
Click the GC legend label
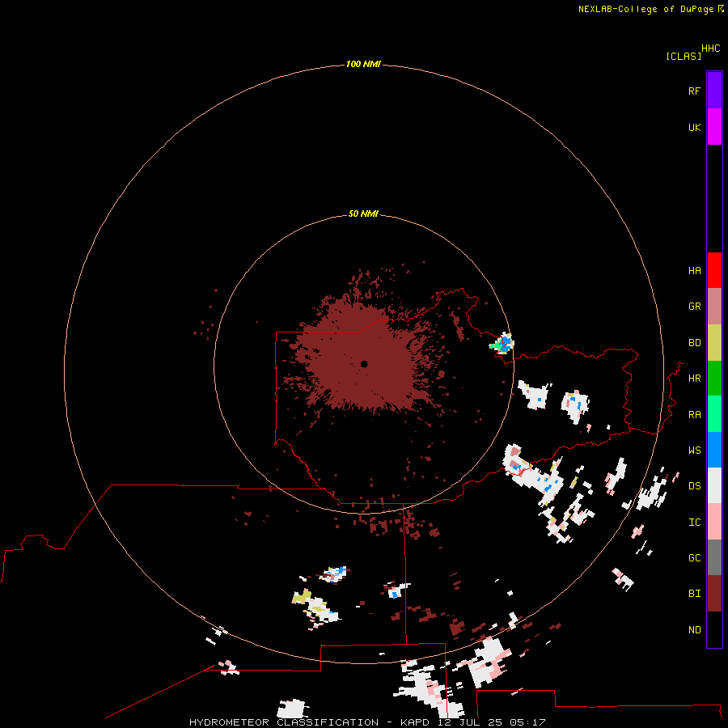(x=694, y=558)
